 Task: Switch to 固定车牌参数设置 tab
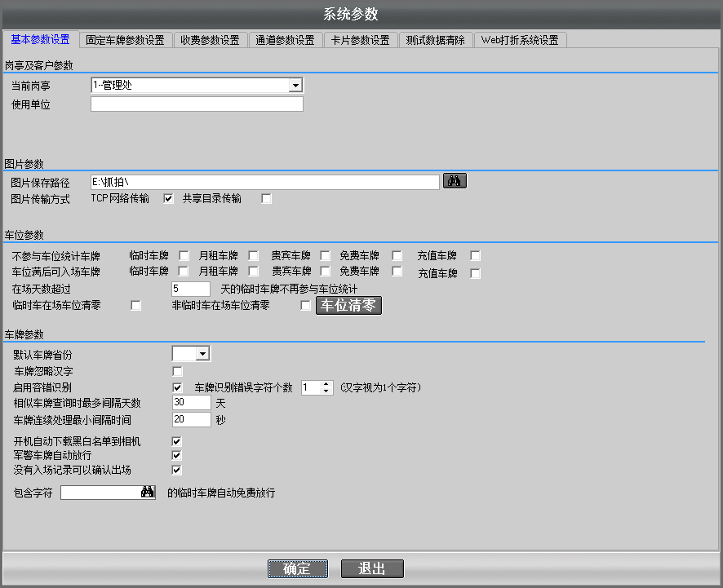[x=125, y=40]
